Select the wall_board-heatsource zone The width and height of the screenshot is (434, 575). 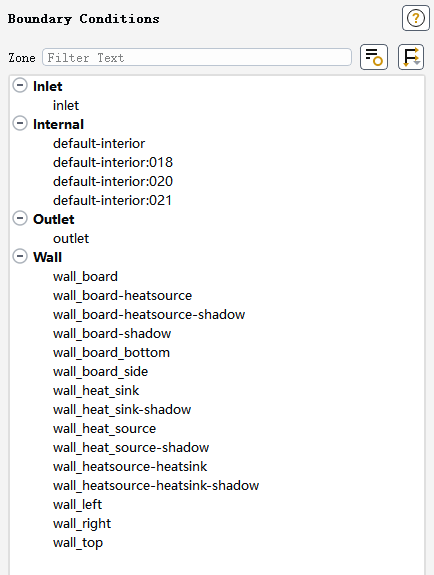122,295
